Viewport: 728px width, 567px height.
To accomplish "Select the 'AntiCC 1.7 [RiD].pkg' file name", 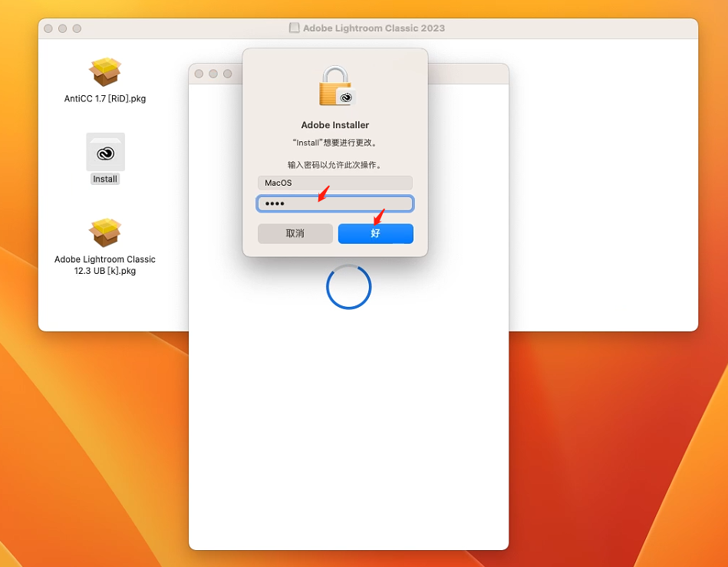I will (105, 98).
